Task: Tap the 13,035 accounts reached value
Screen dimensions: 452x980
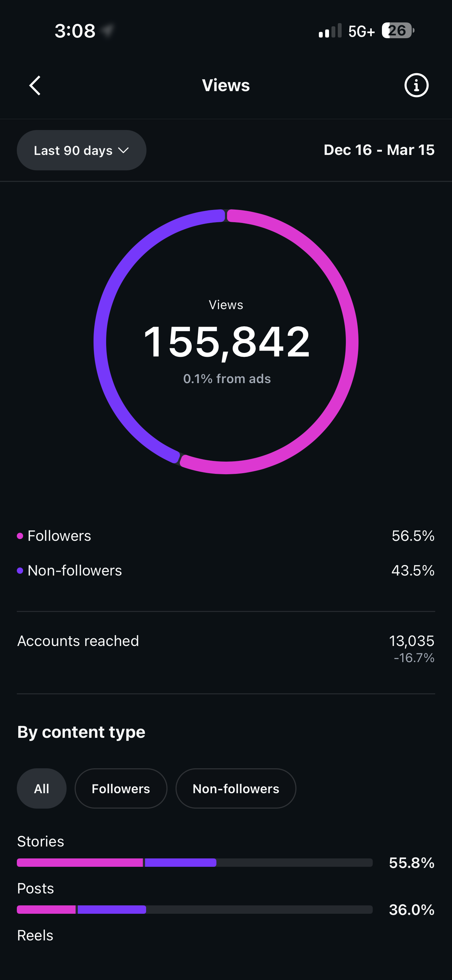Action: 412,641
